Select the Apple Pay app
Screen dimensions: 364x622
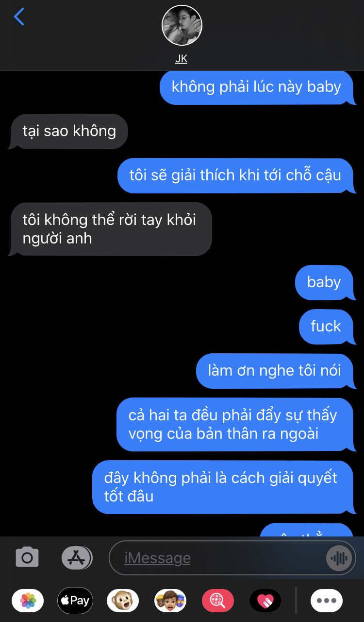pyautogui.click(x=75, y=601)
